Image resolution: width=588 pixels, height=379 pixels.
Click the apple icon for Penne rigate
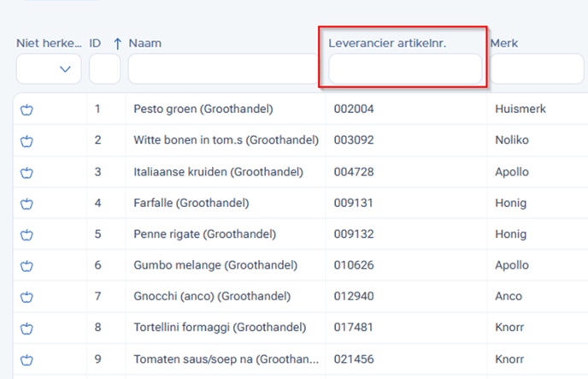pos(26,235)
